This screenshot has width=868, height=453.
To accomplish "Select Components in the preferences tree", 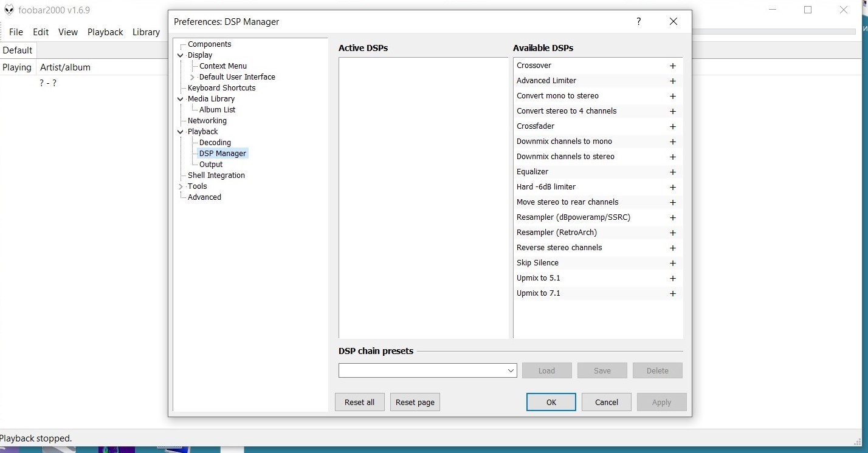I will tap(210, 44).
